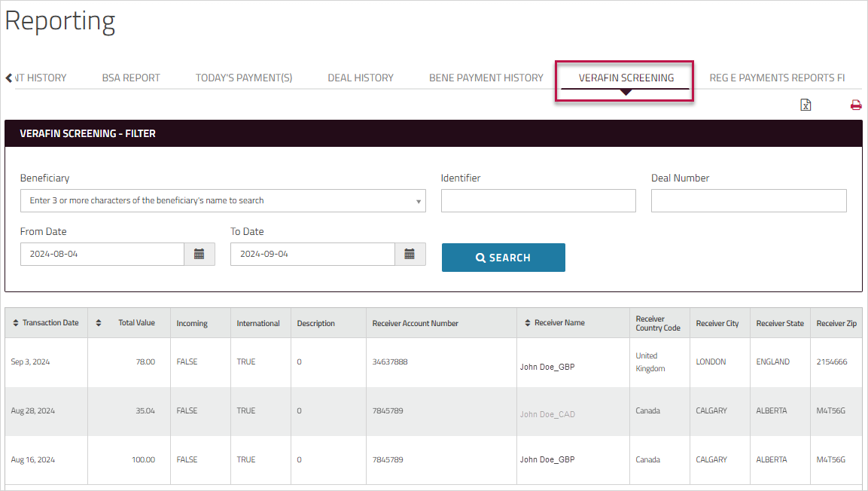Image resolution: width=868 pixels, height=491 pixels.
Task: Select the Verafin Screening tab
Action: coord(626,78)
